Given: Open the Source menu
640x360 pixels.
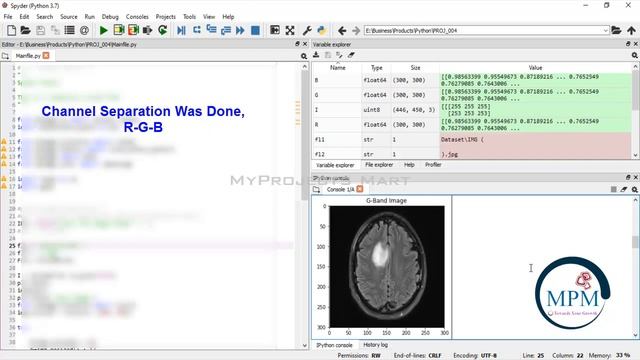Looking at the screenshot, I should 69,17.
